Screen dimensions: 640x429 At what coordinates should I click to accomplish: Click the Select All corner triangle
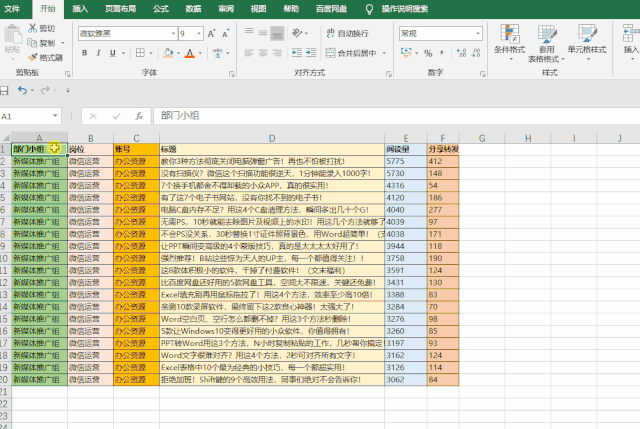click(6, 138)
